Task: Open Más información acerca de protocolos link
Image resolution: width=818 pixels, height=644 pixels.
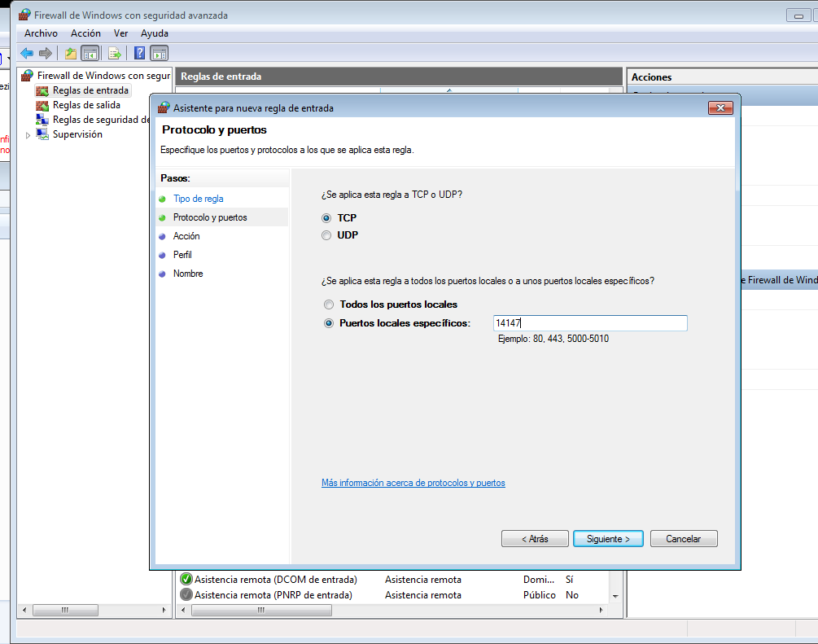Action: [x=413, y=483]
